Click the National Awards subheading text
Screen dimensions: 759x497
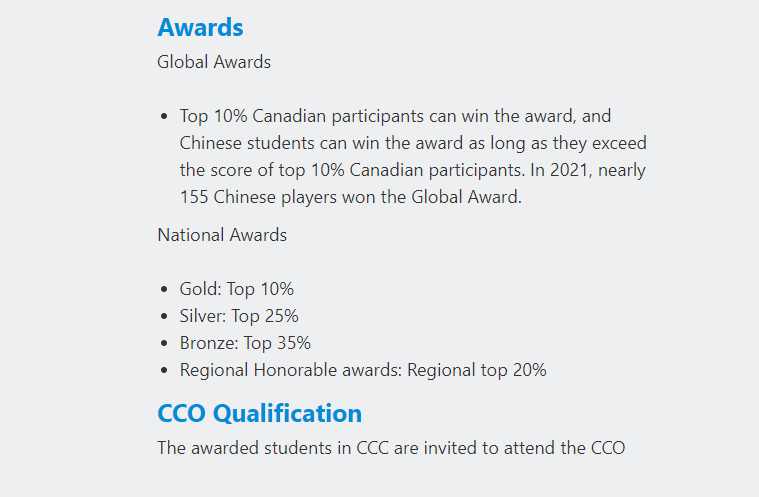[x=222, y=235]
